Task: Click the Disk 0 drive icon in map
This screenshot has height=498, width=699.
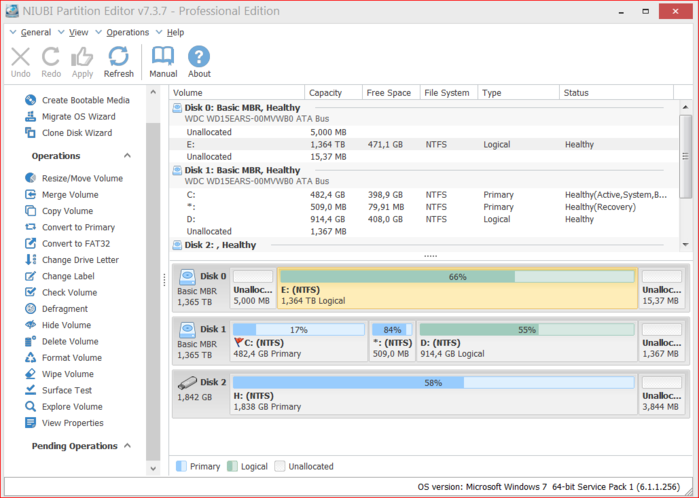Action: tap(187, 277)
